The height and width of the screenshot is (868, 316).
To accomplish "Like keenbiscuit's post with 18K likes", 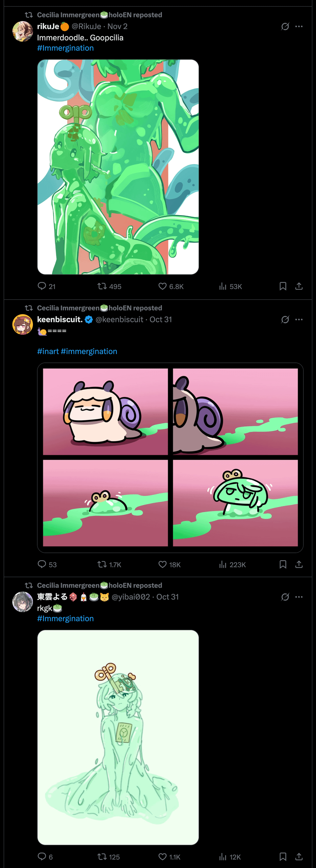I will tap(163, 564).
